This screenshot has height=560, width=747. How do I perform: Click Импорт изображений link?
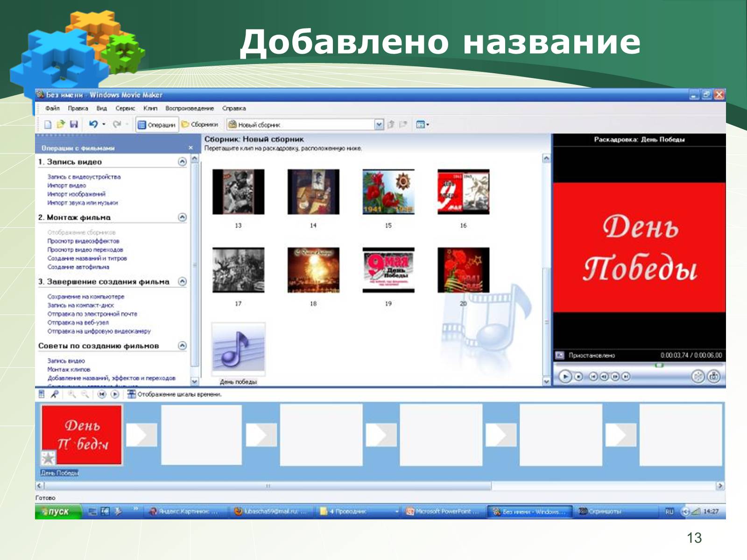pos(77,194)
